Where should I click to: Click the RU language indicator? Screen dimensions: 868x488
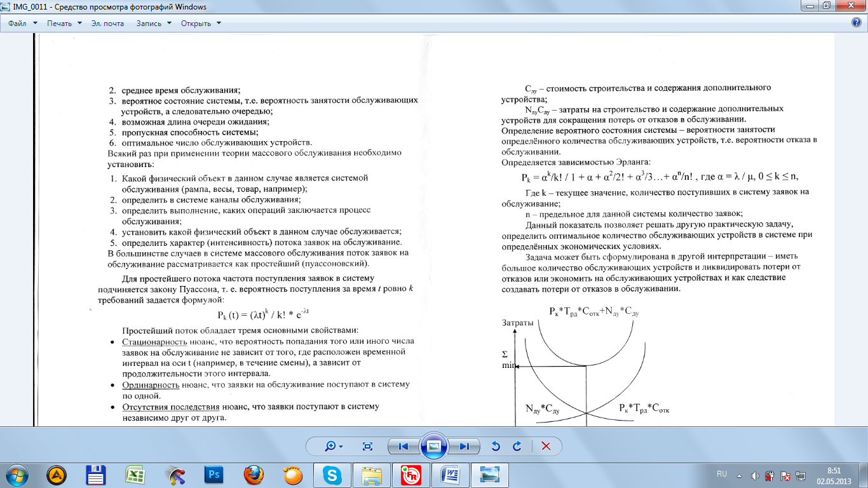pos(722,475)
